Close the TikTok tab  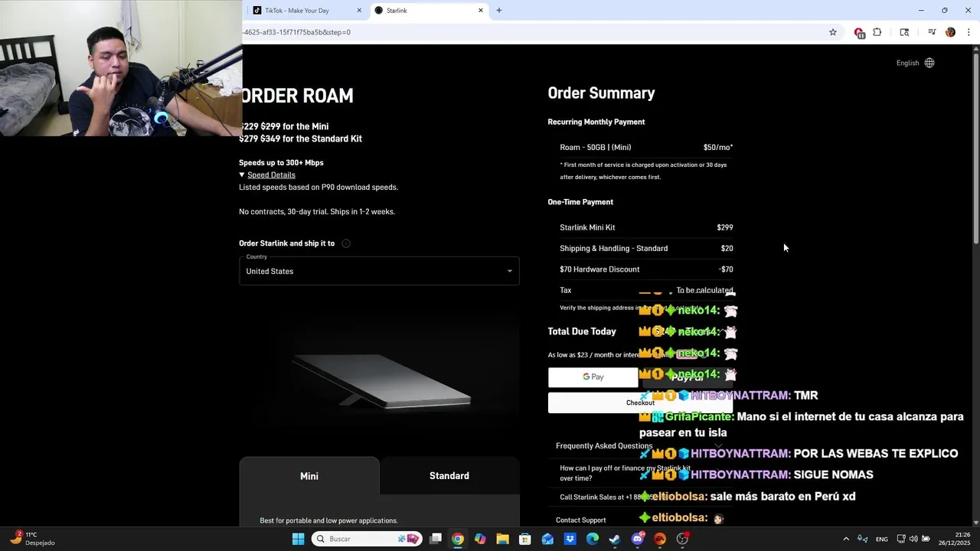click(359, 11)
